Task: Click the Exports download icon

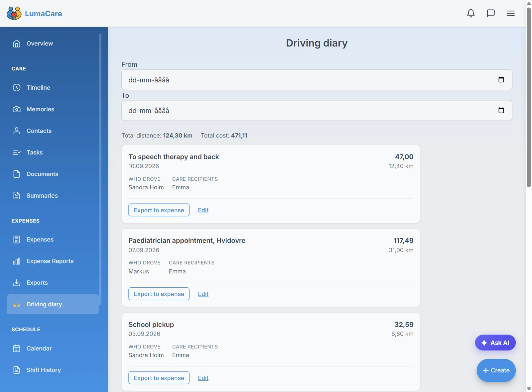Action: pos(17,283)
